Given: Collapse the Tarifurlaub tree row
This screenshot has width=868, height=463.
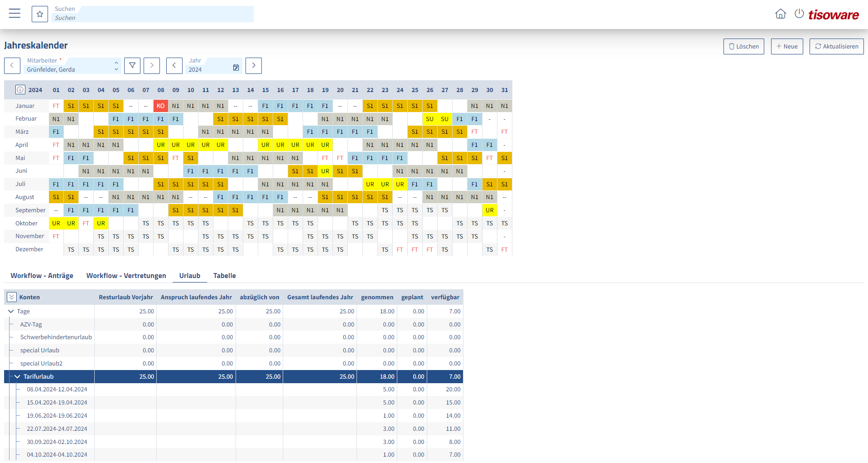Looking at the screenshot, I should click(17, 377).
